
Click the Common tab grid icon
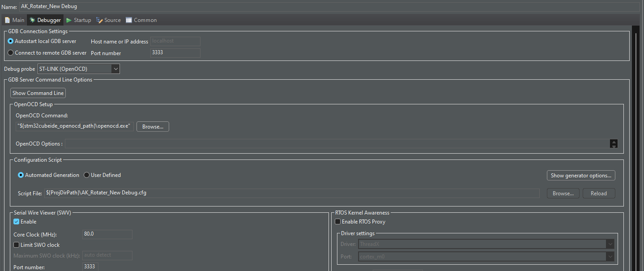[x=128, y=20]
